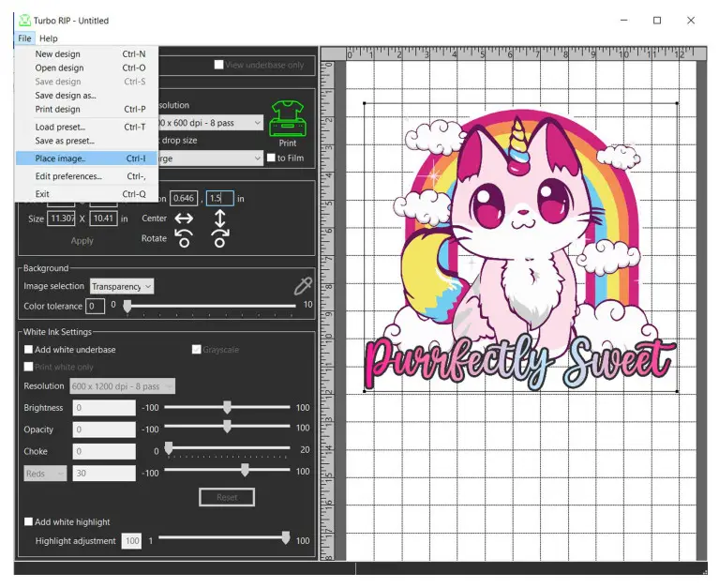
Task: Rotate image counter-clockwise icon
Action: click(184, 238)
